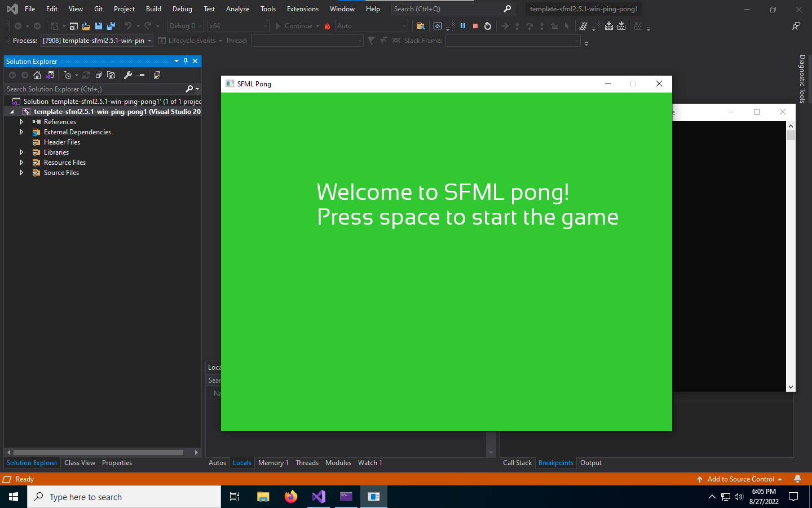
Task: Open Properties wrench in Solution Explorer
Action: (128, 75)
